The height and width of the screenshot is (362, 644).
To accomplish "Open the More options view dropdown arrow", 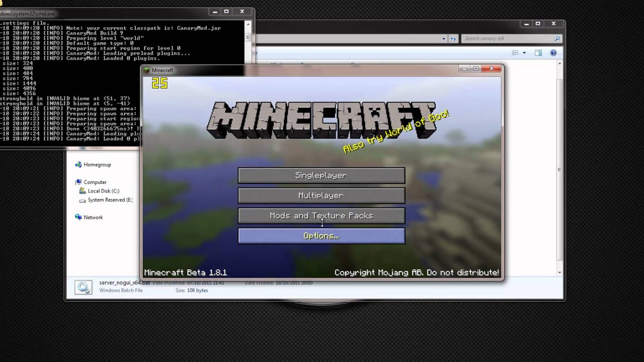I will tap(524, 53).
